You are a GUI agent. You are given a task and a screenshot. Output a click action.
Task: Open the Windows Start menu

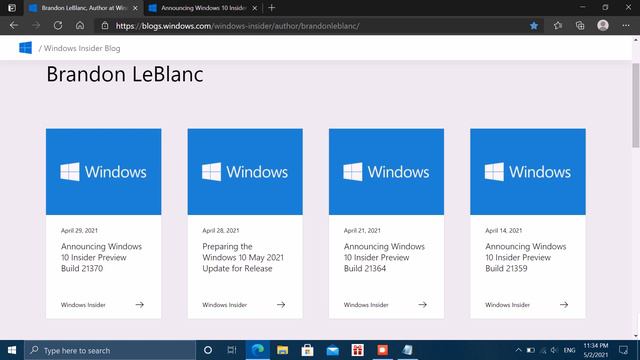(x=12, y=350)
